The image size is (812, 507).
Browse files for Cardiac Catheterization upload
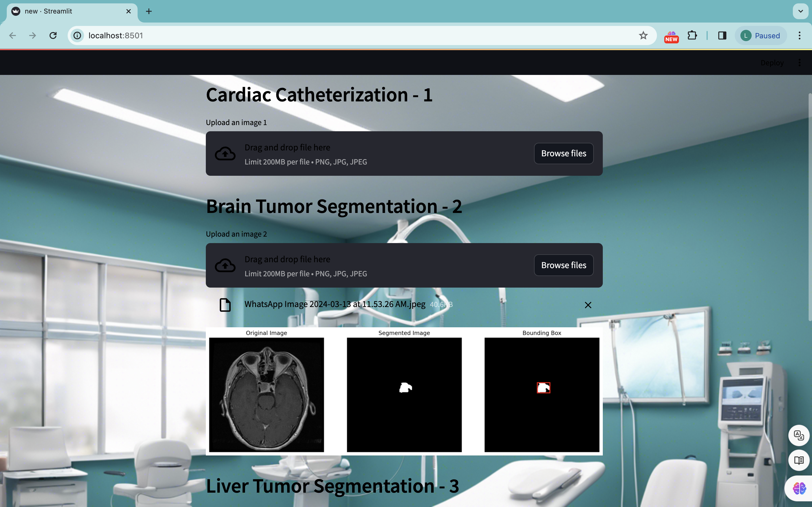pyautogui.click(x=563, y=154)
